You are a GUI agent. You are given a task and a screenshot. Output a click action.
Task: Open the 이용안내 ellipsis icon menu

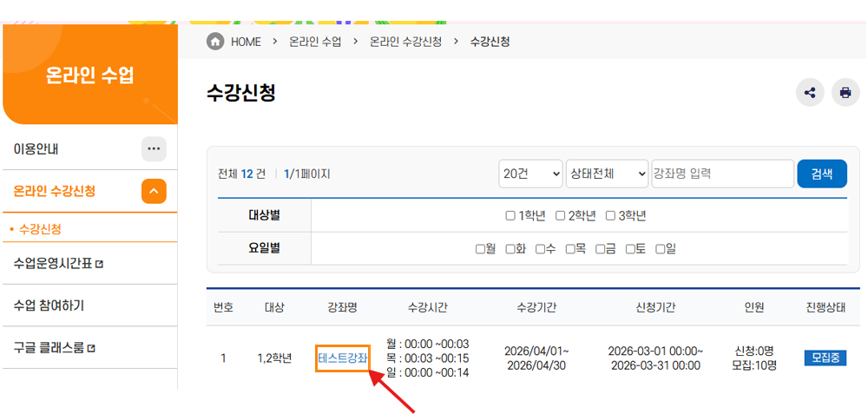click(x=154, y=149)
